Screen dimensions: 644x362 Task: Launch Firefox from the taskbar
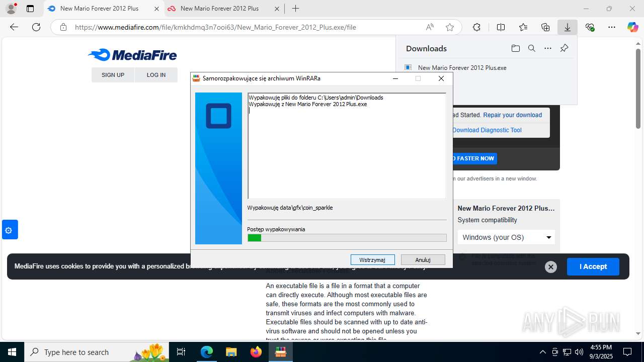coord(256,352)
